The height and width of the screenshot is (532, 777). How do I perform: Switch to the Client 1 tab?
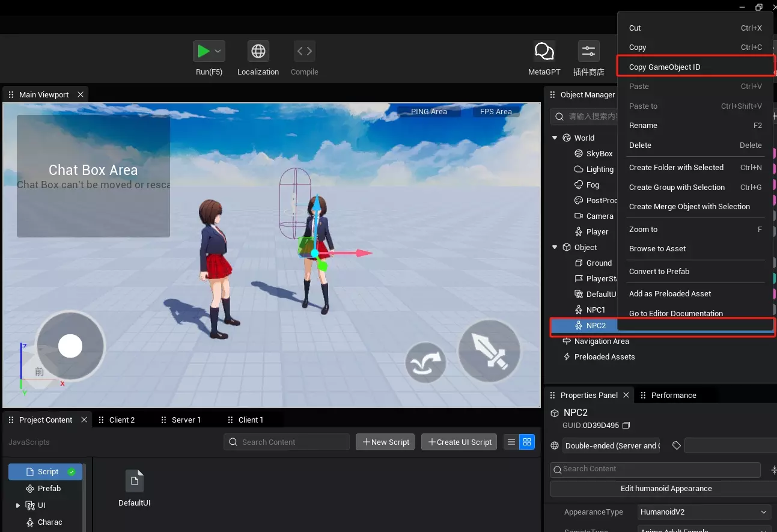coord(251,420)
